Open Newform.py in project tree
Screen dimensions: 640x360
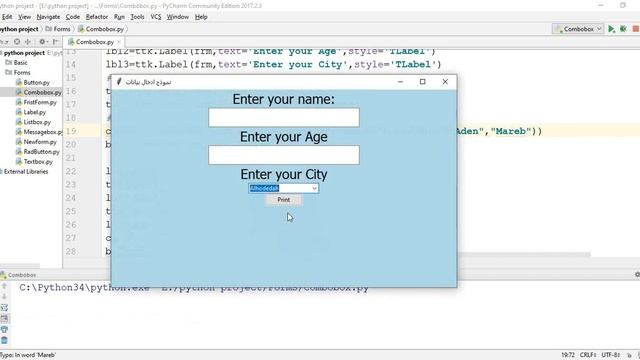(x=36, y=142)
